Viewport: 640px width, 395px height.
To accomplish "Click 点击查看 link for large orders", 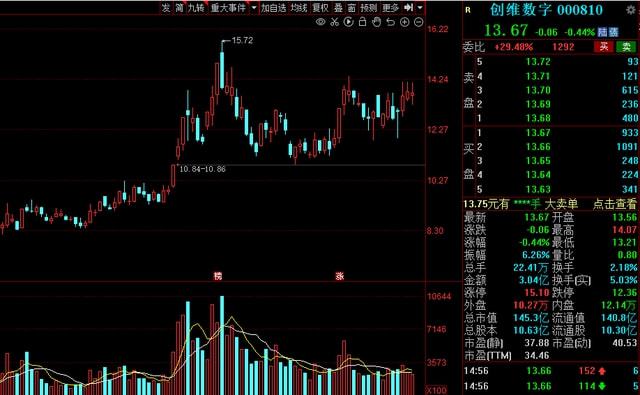I will click(x=615, y=204).
